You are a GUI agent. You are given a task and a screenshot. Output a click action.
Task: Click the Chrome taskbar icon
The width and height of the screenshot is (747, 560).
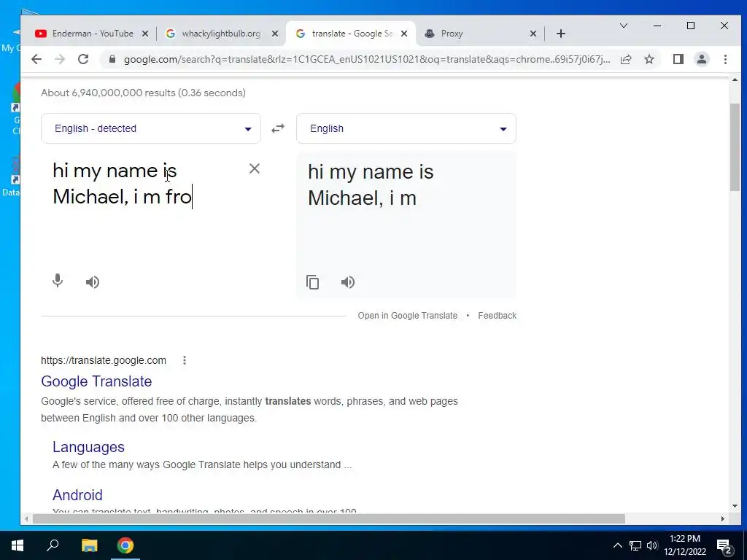click(125, 545)
